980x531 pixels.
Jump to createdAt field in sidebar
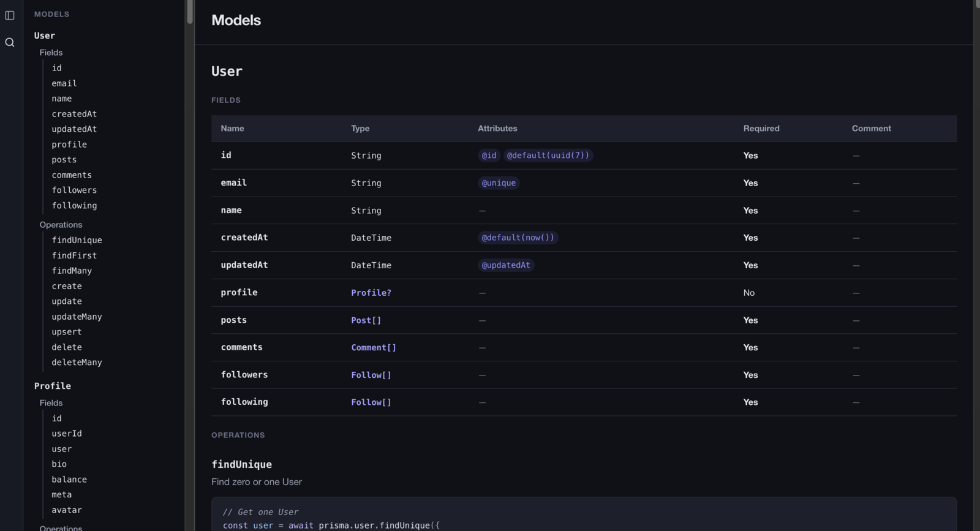click(74, 114)
